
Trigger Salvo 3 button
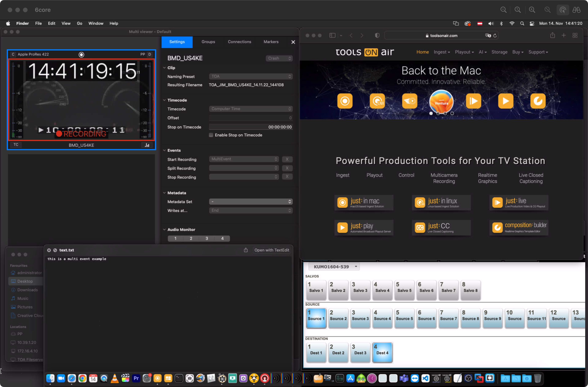coord(360,290)
